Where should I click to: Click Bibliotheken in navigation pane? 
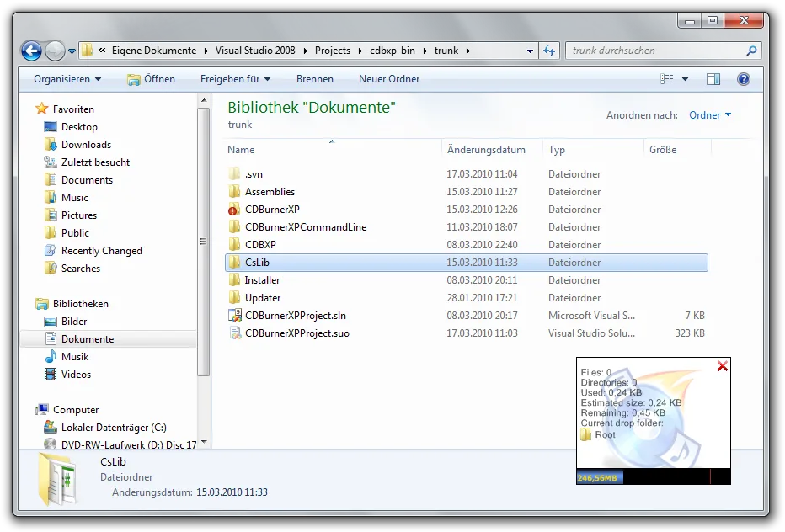coord(72,304)
